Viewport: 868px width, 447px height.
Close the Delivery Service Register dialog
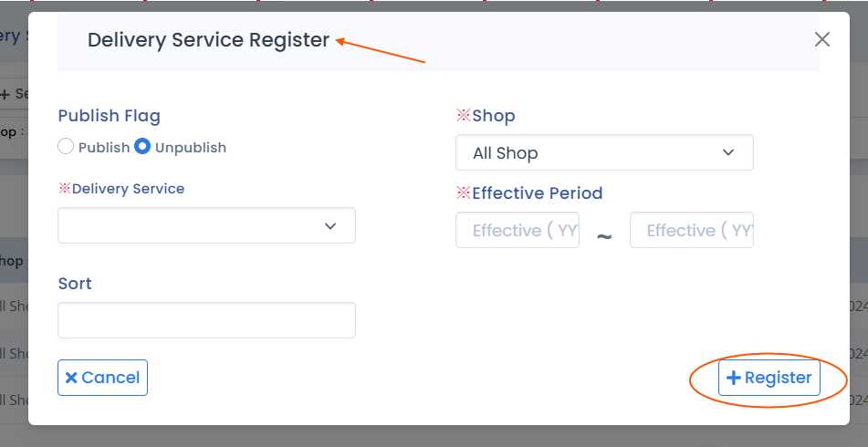[821, 39]
